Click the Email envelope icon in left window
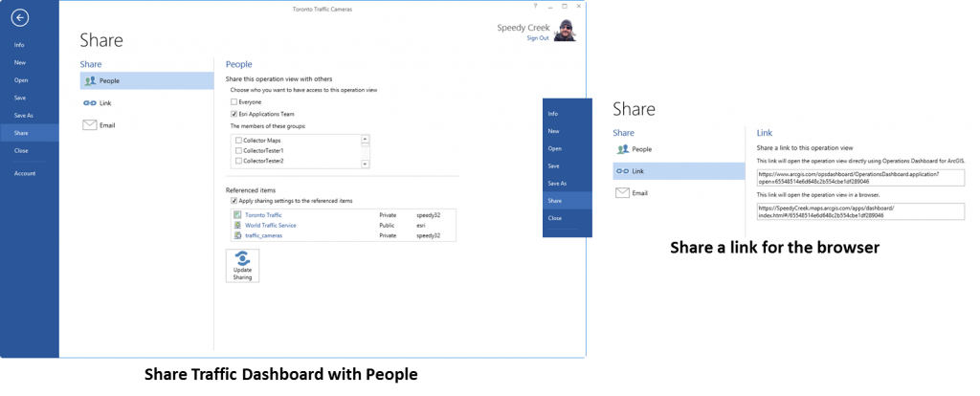Screen dimensions: 980x396 point(89,125)
